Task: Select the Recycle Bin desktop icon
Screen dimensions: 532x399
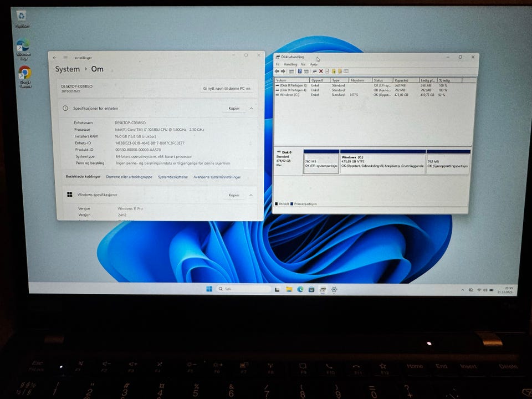Action: pyautogui.click(x=22, y=17)
